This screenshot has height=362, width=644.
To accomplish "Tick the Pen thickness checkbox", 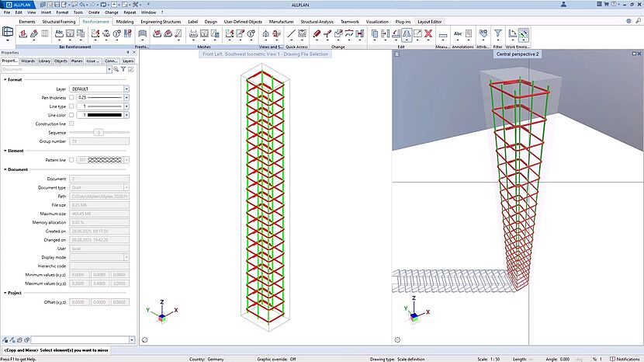I will tap(72, 98).
